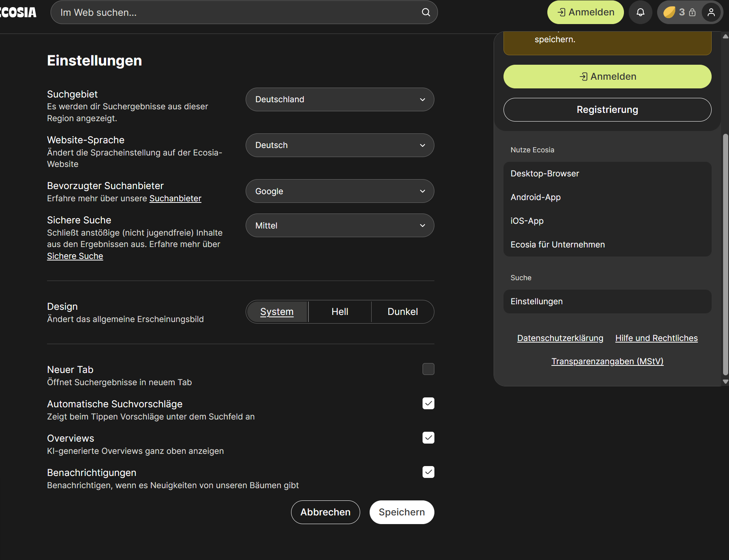The width and height of the screenshot is (729, 560).
Task: Click Anmelden in the side panel
Action: point(607,77)
